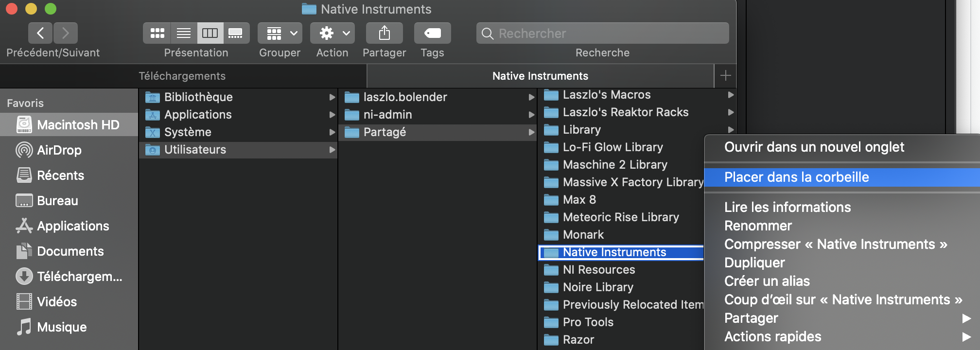Image resolution: width=980 pixels, height=350 pixels.
Task: Open the Grouper dropdown
Action: 280,33
